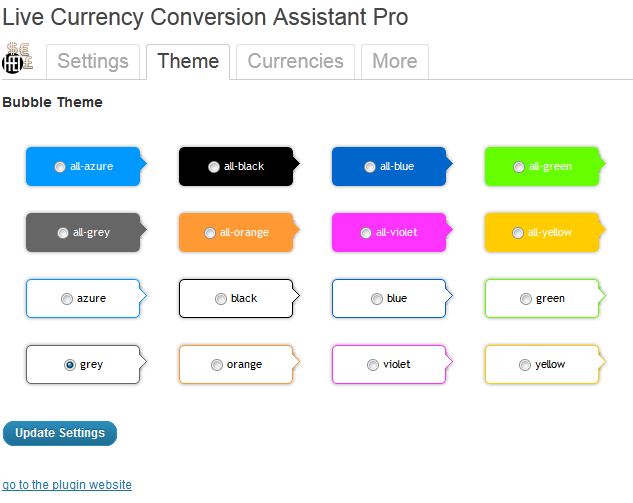Select the all-yellow radio button

pyautogui.click(x=518, y=233)
